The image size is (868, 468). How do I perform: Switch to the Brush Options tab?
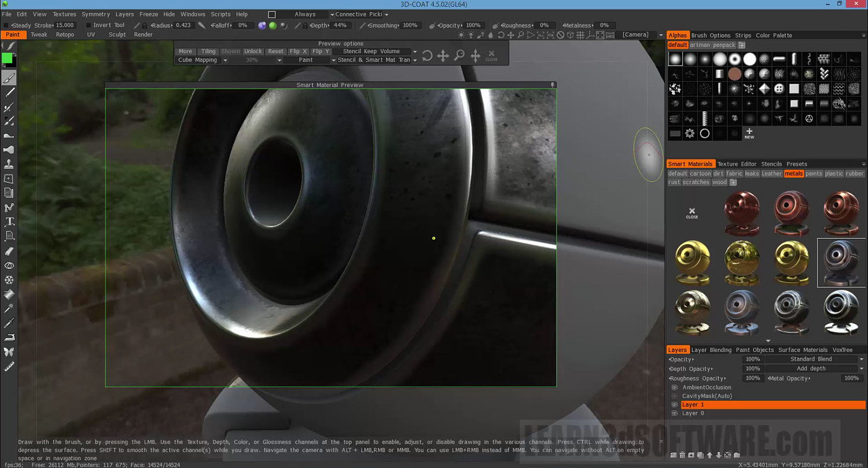pos(711,35)
